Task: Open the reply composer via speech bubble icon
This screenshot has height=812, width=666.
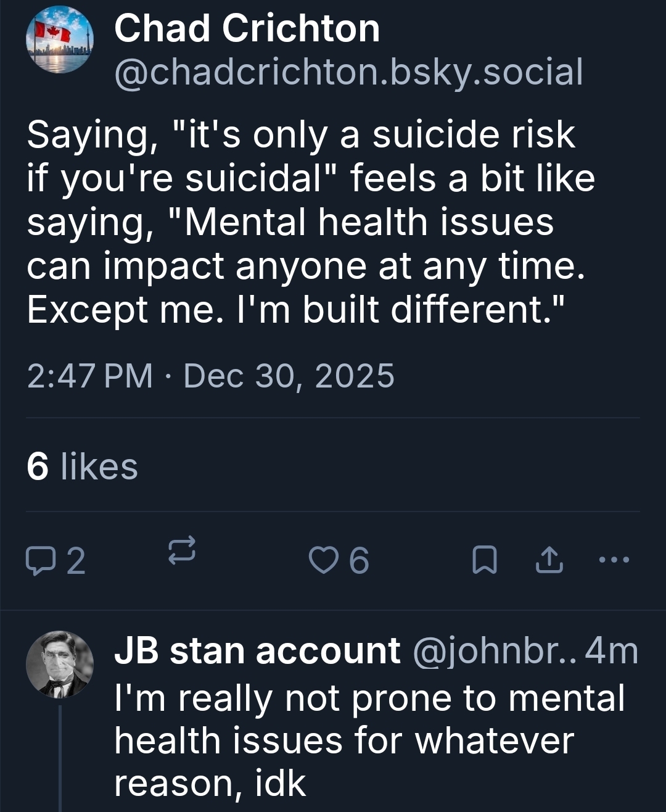Action: [x=39, y=561]
